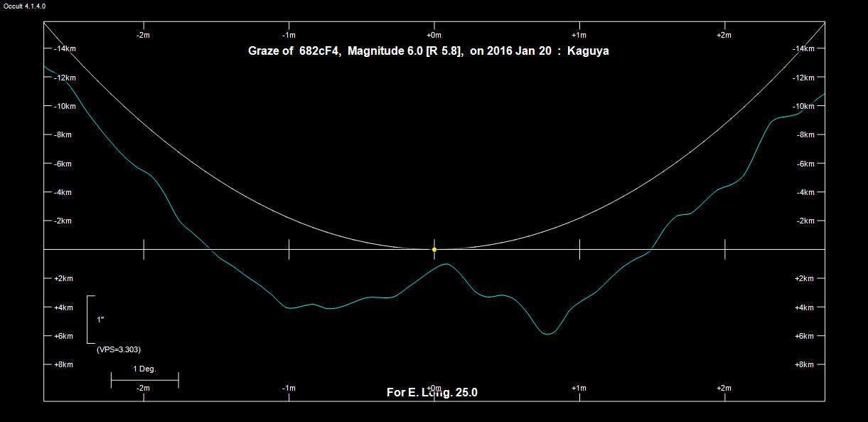Click the 1 arcsecond vertical scale bracket

[89, 320]
